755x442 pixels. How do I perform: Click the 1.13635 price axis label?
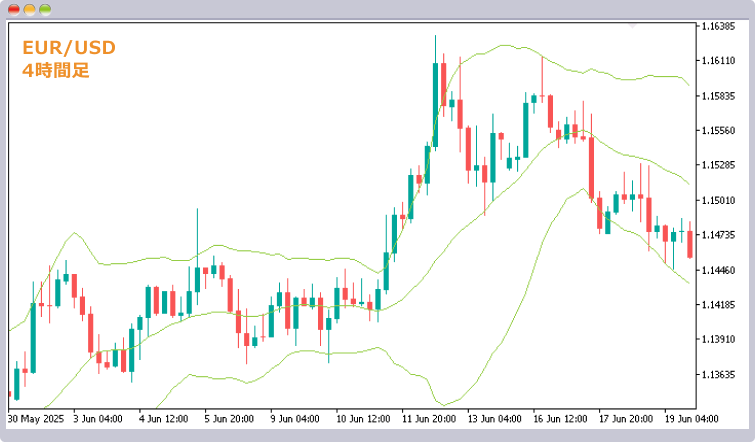(718, 375)
